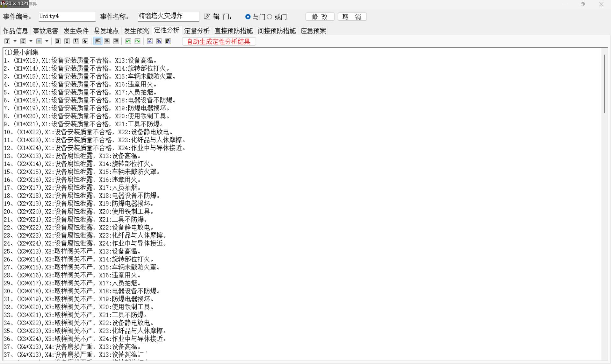This screenshot has height=364, width=611.
Task: Align text to the right
Action: pos(116,41)
